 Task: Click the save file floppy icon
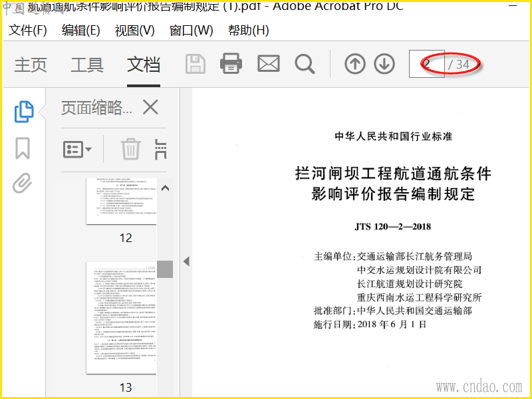[x=196, y=64]
